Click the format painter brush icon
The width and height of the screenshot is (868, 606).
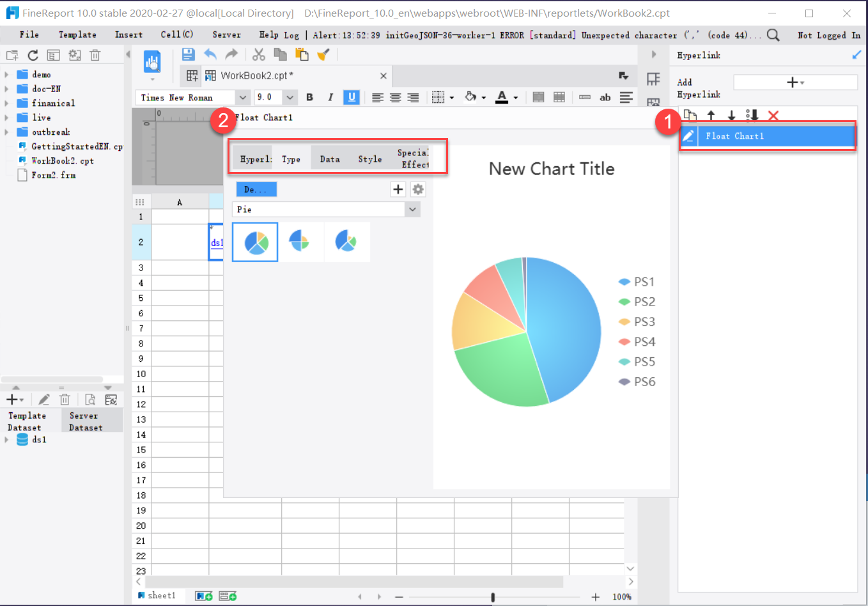tap(323, 54)
